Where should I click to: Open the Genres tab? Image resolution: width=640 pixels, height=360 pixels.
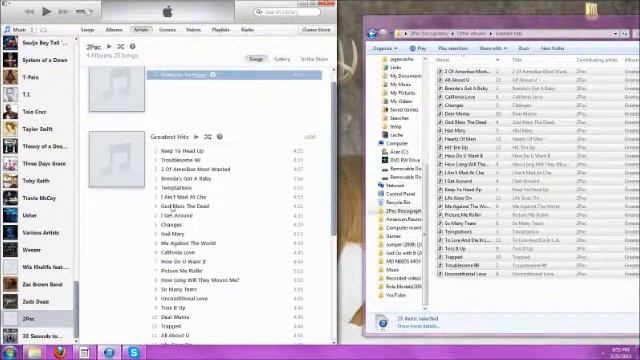pyautogui.click(x=167, y=30)
